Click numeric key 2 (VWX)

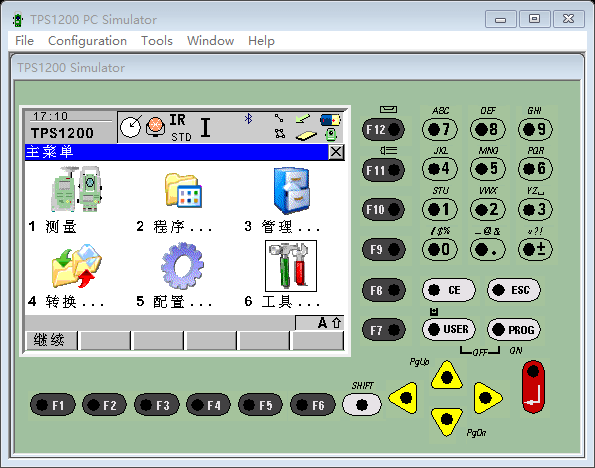488,209
